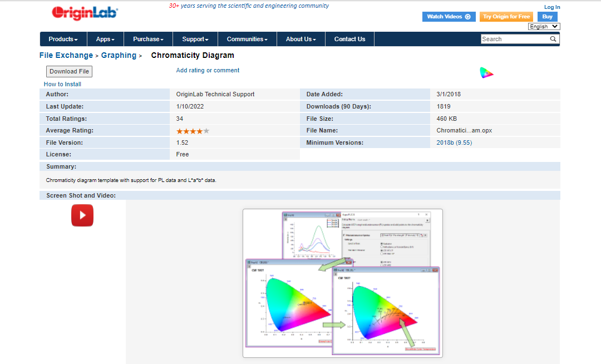The height and width of the screenshot is (364, 601).
Task: Click inside the Search input field
Action: click(x=515, y=39)
